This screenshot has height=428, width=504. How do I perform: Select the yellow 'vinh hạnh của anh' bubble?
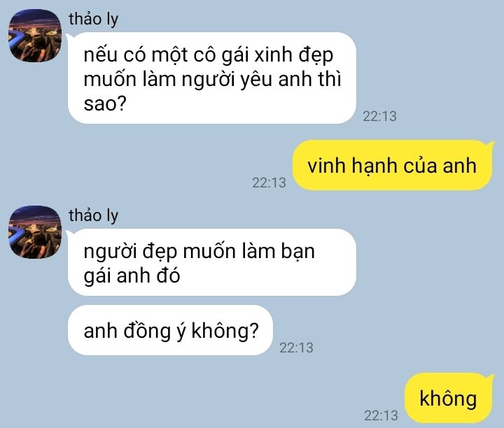pyautogui.click(x=392, y=165)
